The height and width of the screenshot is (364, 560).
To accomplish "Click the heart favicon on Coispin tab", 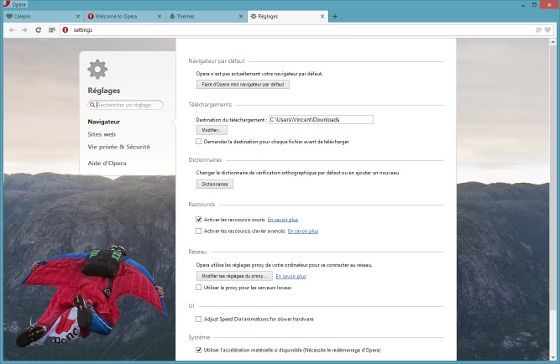I will 10,16.
